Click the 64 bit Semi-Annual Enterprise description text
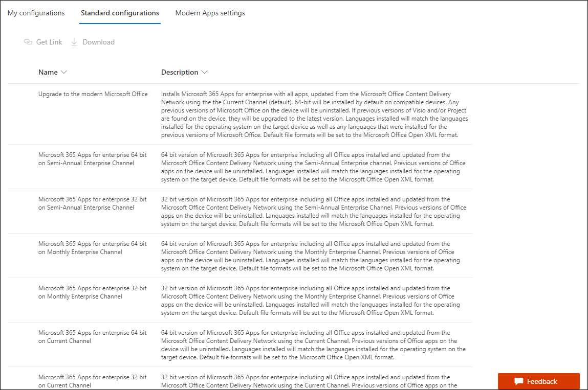The width and height of the screenshot is (588, 390). 313,167
